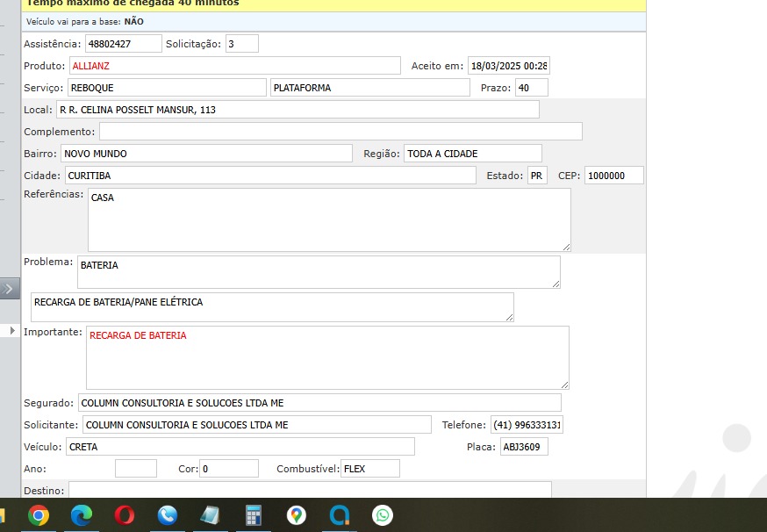Expand the collapsed side panel double-chevron
The height and width of the screenshot is (532, 767).
pyautogui.click(x=10, y=288)
